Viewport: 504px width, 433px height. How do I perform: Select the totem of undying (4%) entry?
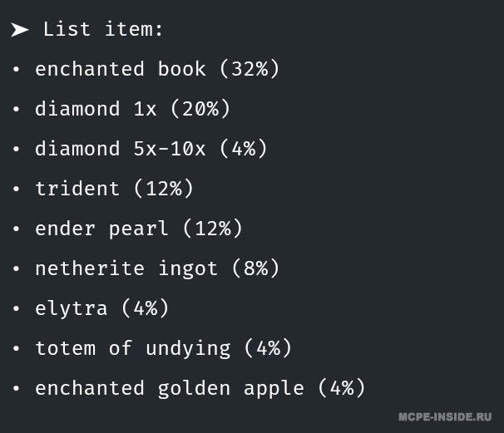point(163,348)
